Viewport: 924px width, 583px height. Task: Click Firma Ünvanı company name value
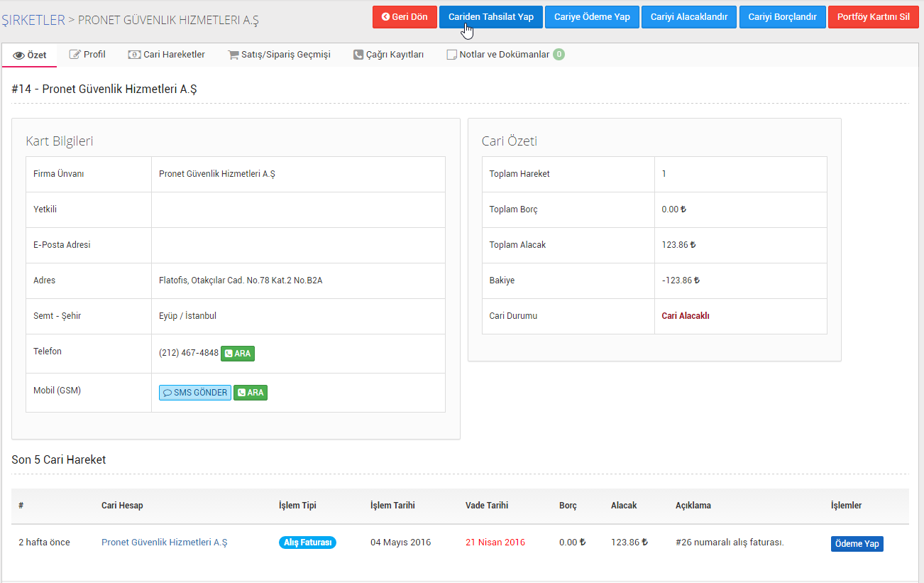(x=216, y=174)
